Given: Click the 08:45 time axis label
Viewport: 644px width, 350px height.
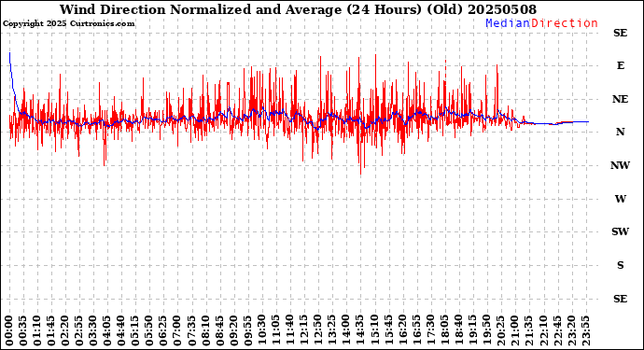Looking at the screenshot, I should [219, 330].
